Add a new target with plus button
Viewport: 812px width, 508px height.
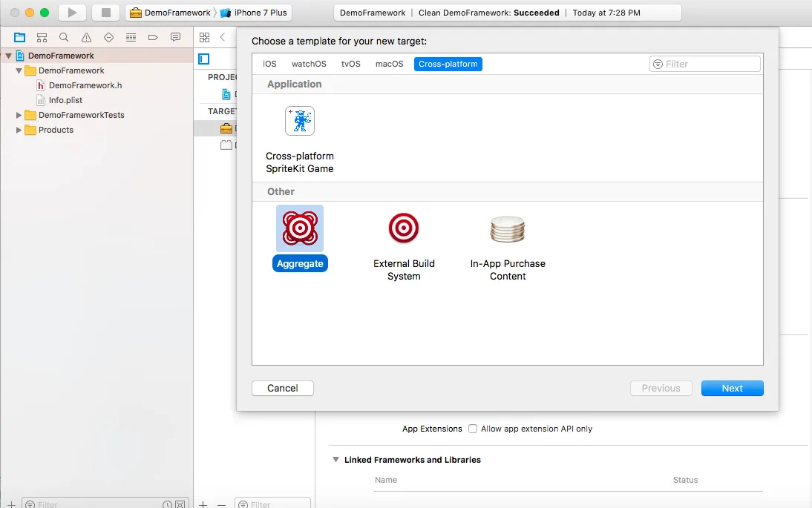coord(203,504)
